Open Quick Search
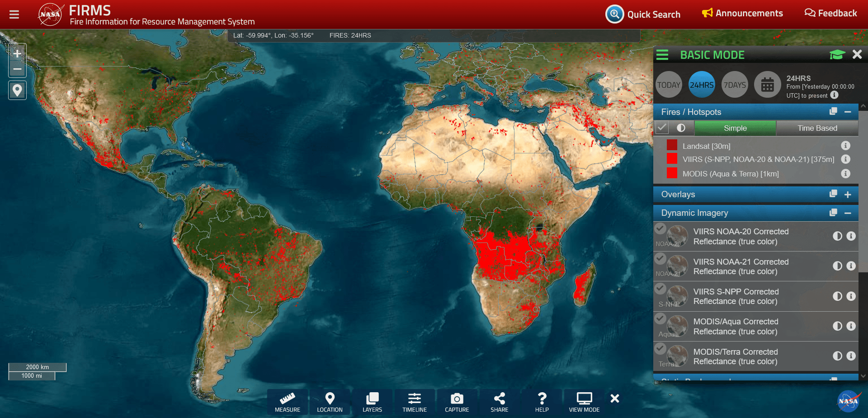The height and width of the screenshot is (418, 868). [643, 14]
